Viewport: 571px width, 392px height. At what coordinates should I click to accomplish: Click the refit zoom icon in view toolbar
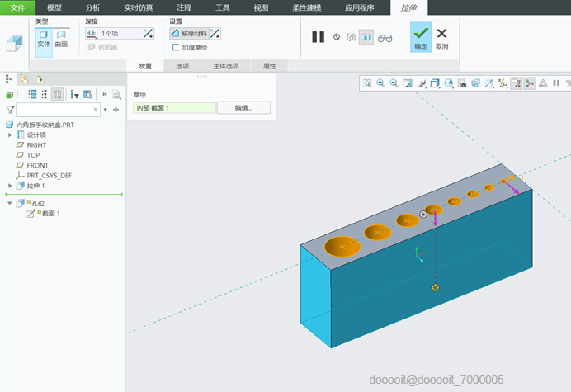(366, 83)
